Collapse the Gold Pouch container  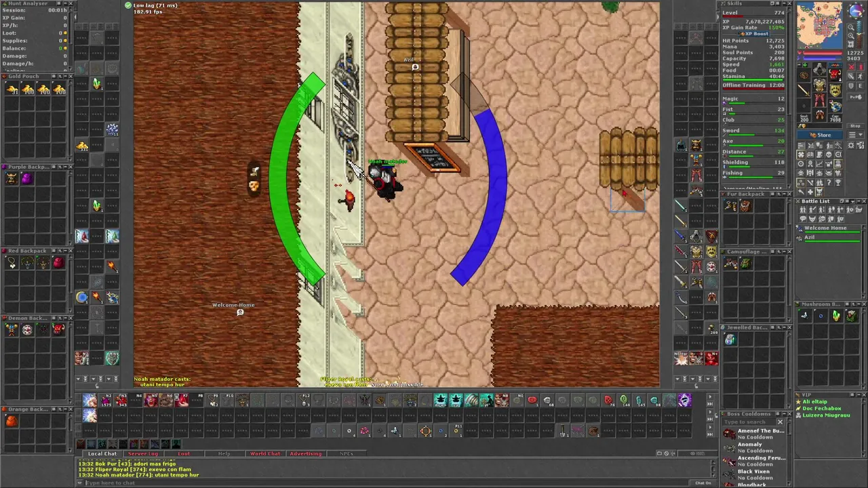(x=66, y=76)
